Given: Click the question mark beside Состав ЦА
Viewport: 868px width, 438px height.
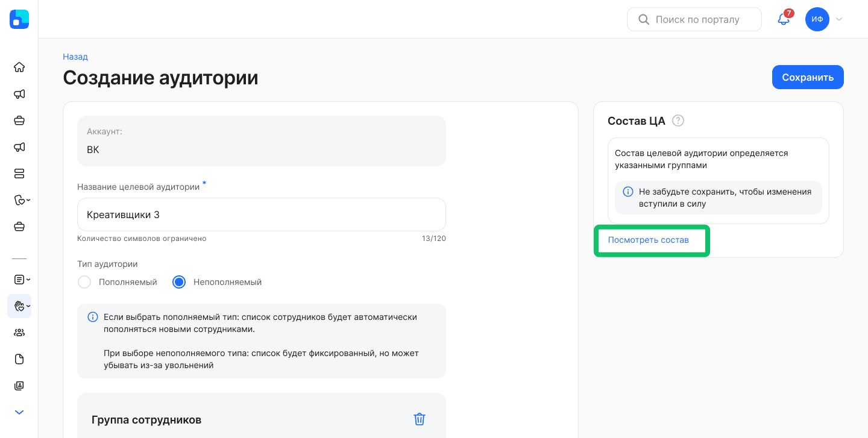Looking at the screenshot, I should click(678, 120).
